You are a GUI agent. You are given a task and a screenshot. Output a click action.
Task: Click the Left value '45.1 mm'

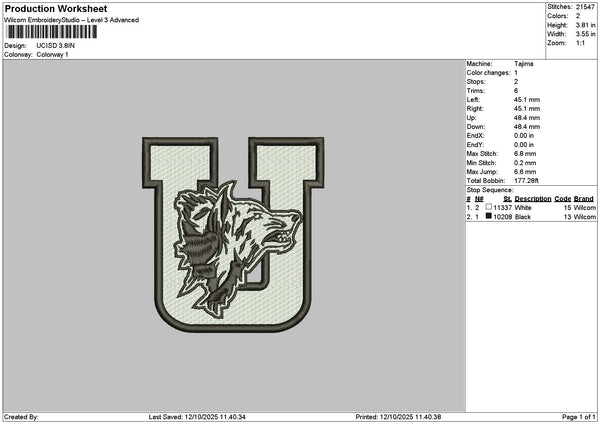coord(527,100)
